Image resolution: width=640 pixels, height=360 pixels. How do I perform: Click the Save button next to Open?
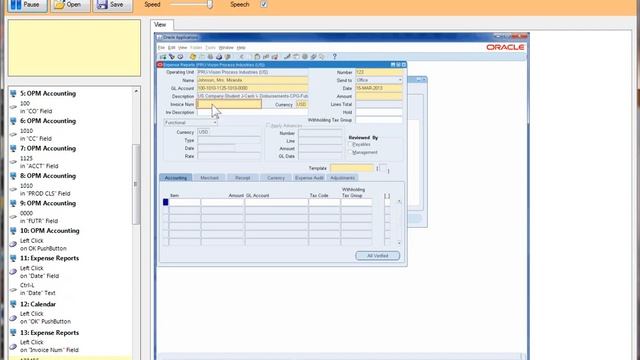click(113, 5)
